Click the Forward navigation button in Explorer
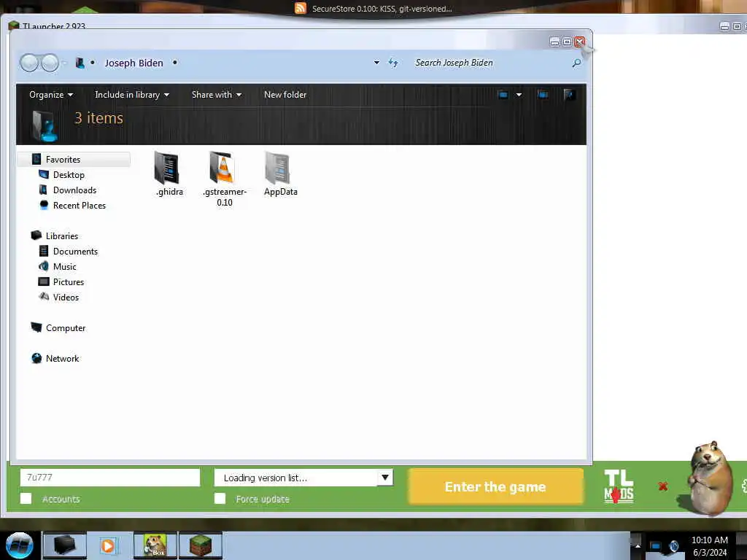The image size is (747, 560). pos(50,63)
